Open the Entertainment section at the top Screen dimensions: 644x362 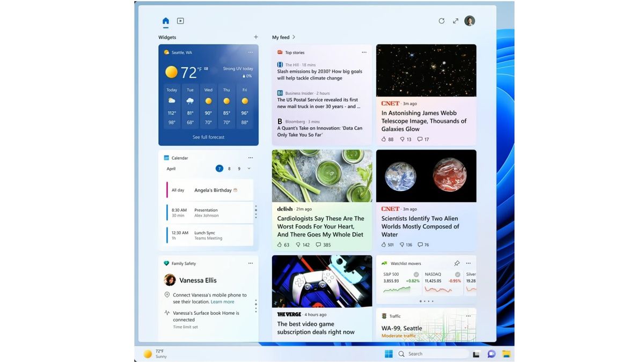180,20
